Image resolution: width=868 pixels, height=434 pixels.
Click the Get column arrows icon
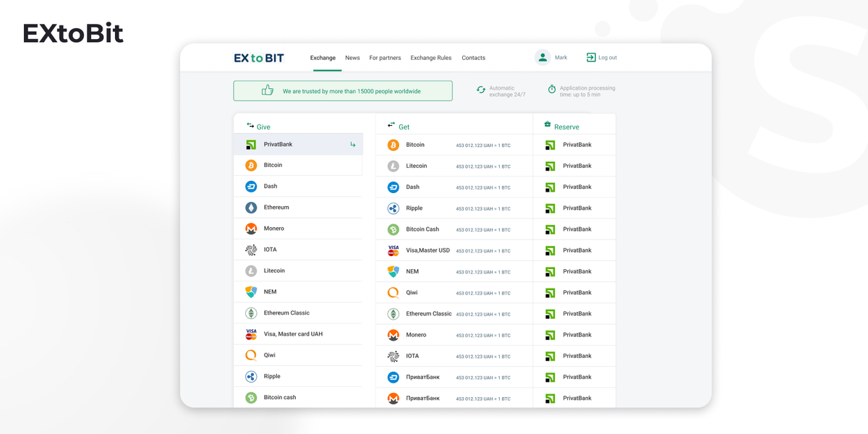pos(391,125)
